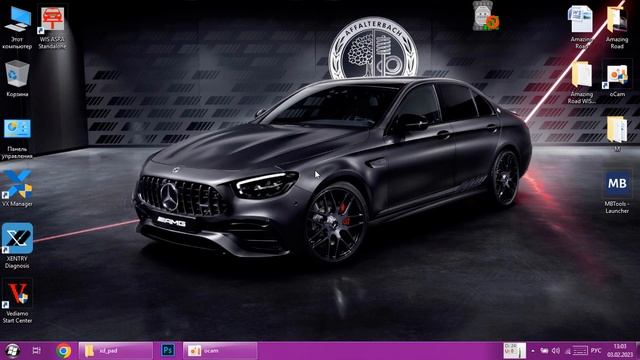Open Task View on the taskbar
The width and height of the screenshot is (640, 360).
point(36,351)
